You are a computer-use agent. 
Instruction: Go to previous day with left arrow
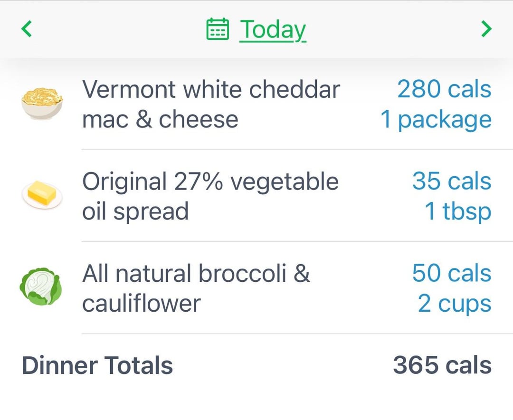pyautogui.click(x=27, y=29)
